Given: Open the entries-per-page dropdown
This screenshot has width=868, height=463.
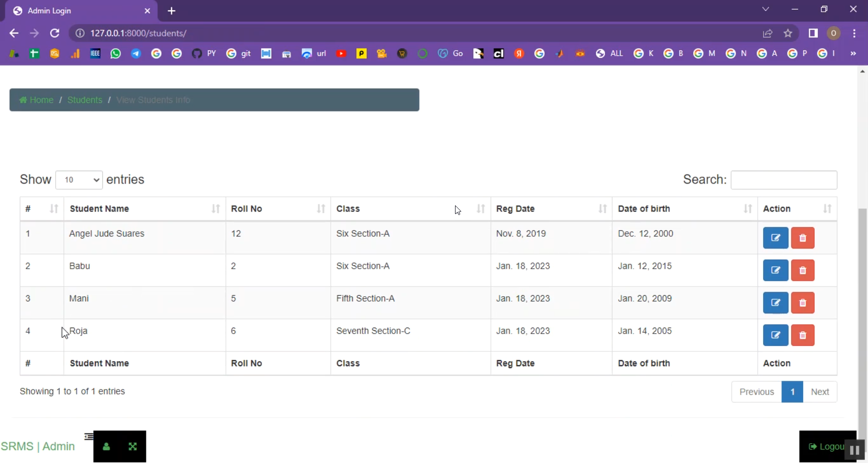Looking at the screenshot, I should click(x=79, y=180).
